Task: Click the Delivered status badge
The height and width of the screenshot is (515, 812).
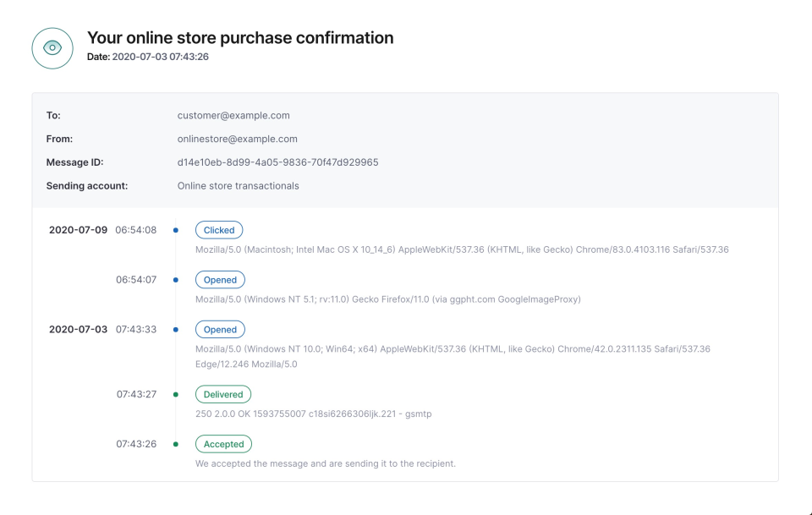Action: point(222,394)
